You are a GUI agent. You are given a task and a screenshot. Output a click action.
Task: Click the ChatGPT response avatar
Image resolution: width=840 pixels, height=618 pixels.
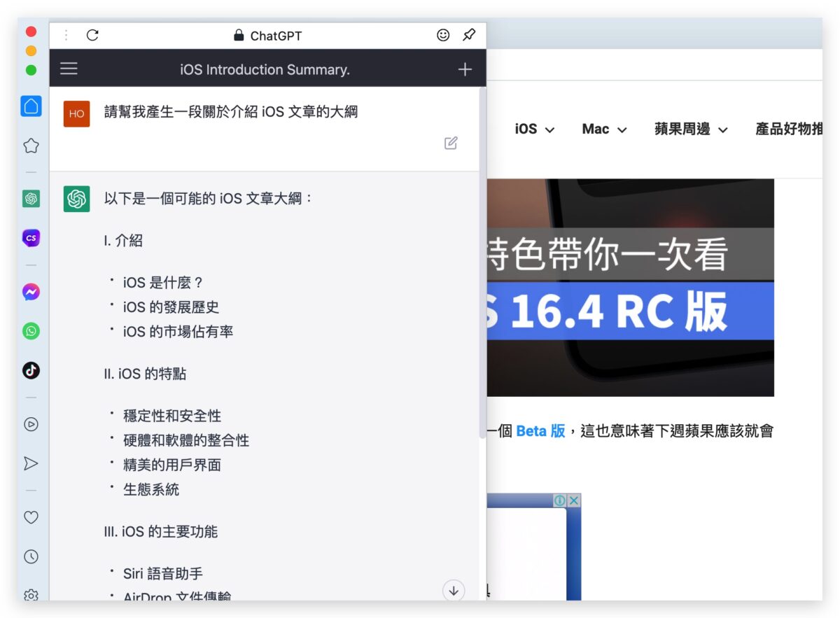[x=77, y=199]
